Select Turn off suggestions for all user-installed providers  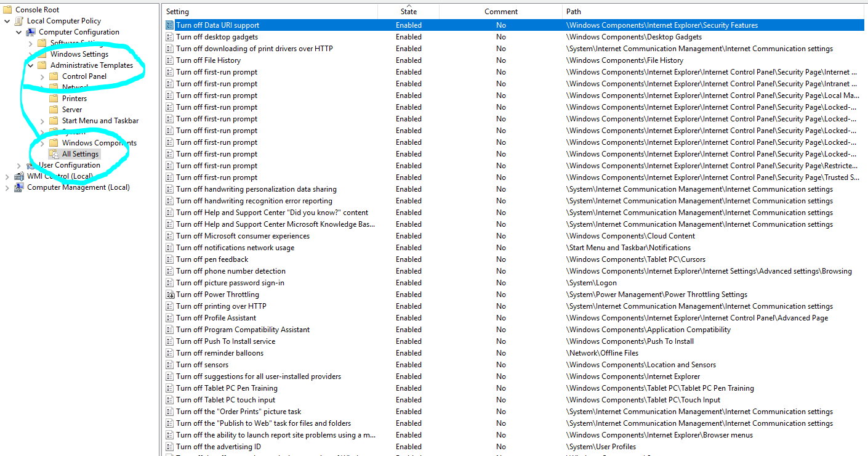[x=259, y=377]
